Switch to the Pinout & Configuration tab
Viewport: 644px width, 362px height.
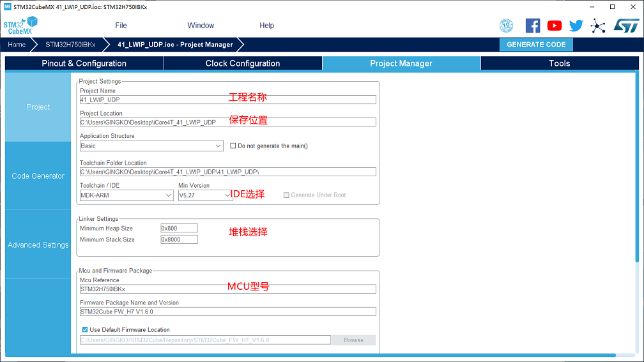coord(84,63)
